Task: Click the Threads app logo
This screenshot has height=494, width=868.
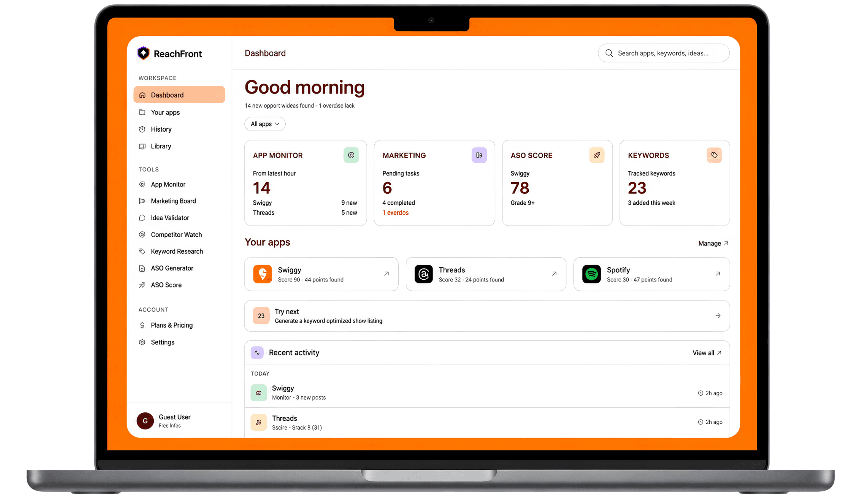Action: [x=423, y=274]
